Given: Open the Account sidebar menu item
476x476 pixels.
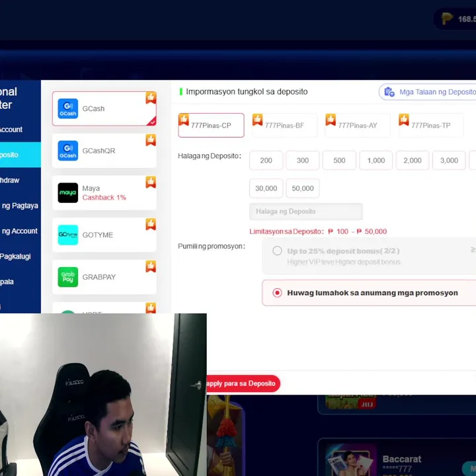Looking at the screenshot, I should (x=20, y=130).
